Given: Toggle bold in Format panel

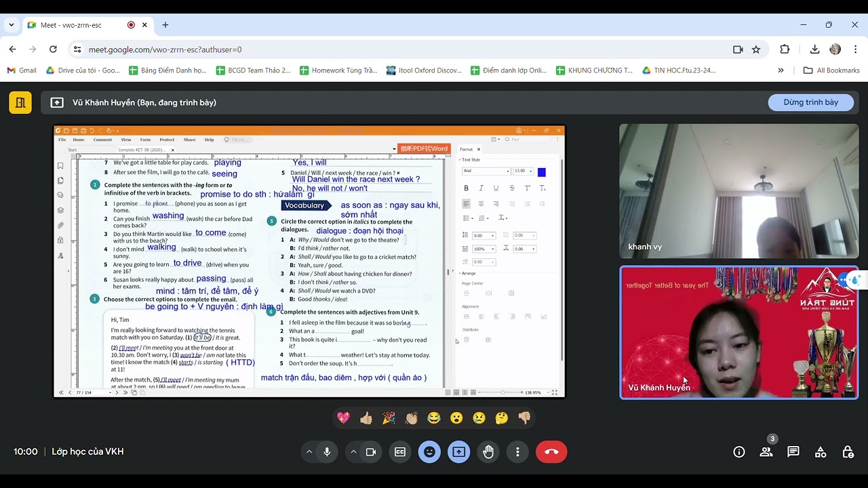Looking at the screenshot, I should (x=466, y=188).
